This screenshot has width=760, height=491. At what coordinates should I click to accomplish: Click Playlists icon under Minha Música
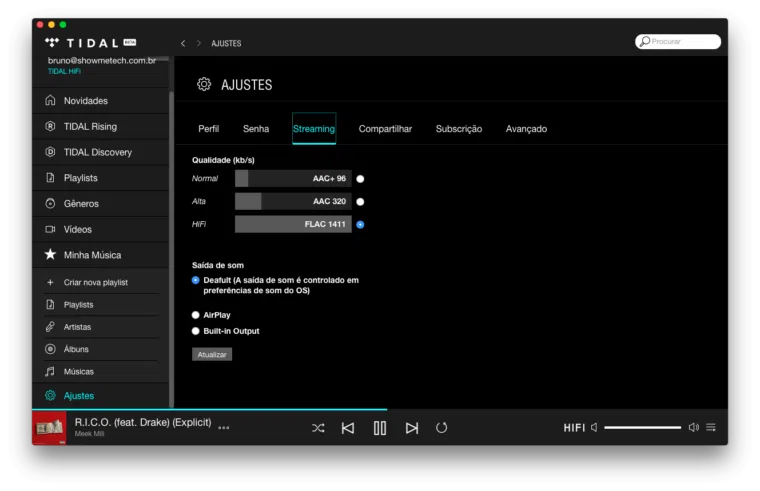tap(50, 304)
